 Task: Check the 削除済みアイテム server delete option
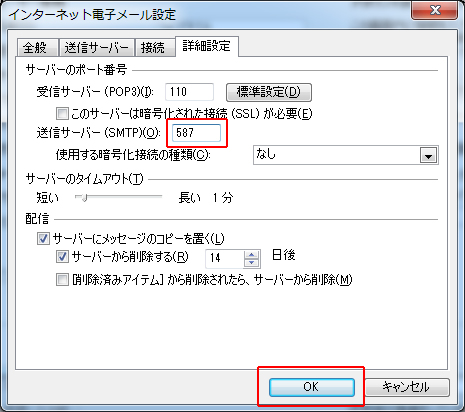pyautogui.click(x=62, y=280)
